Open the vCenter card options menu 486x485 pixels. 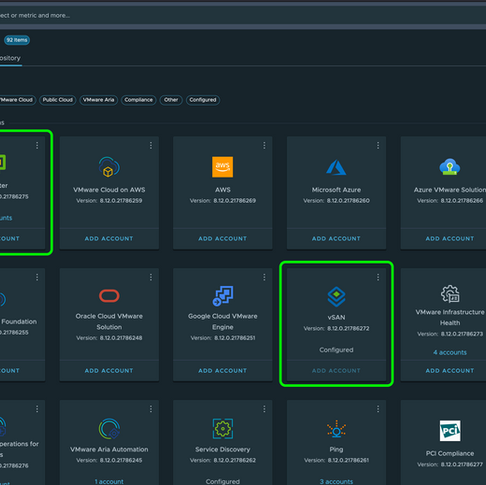tap(37, 145)
